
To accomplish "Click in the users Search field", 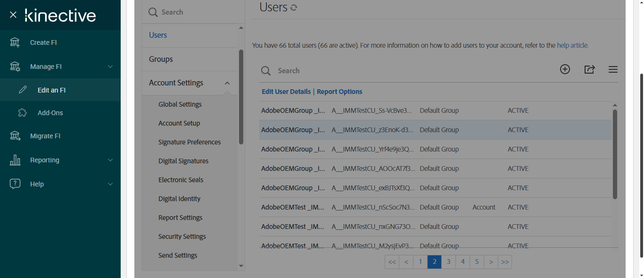I will pyautogui.click(x=330, y=70).
